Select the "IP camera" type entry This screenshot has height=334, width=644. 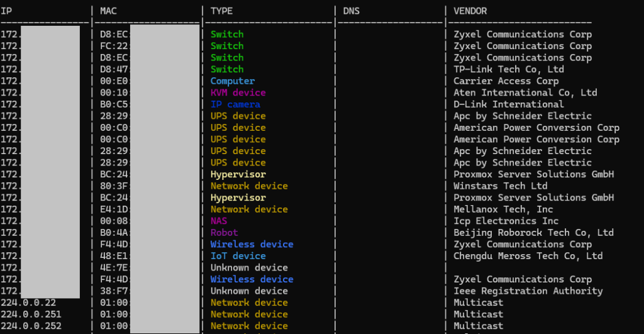235,104
